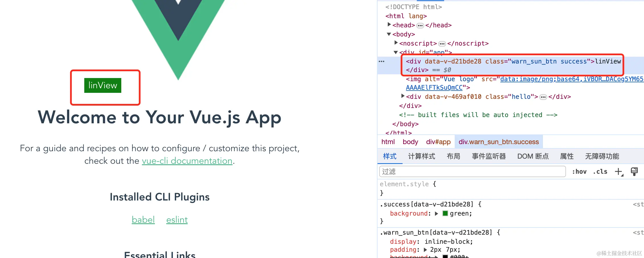Open the babel plugin link

(143, 220)
